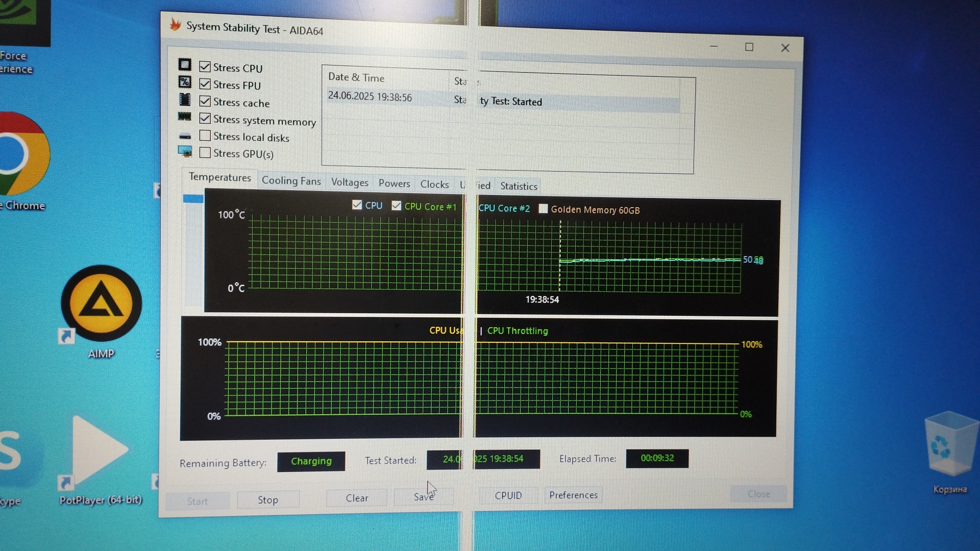Toggle Golden Memory 60GB graph checkbox

[544, 209]
